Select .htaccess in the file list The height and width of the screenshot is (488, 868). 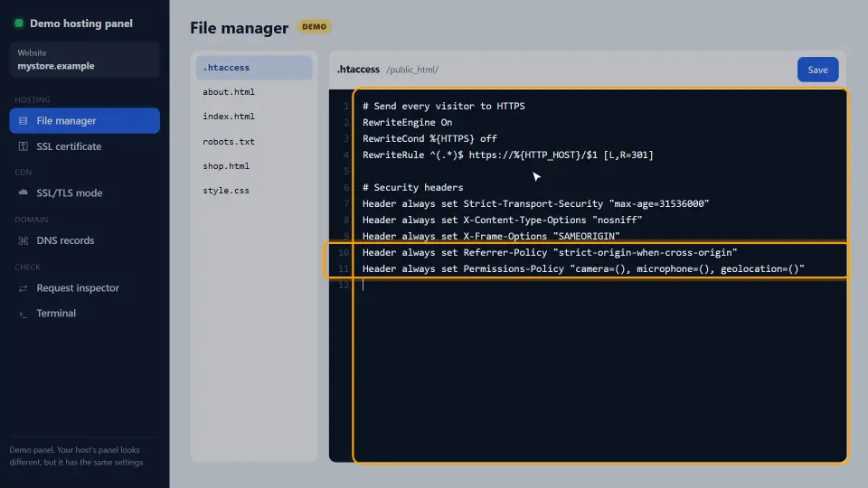tap(254, 68)
